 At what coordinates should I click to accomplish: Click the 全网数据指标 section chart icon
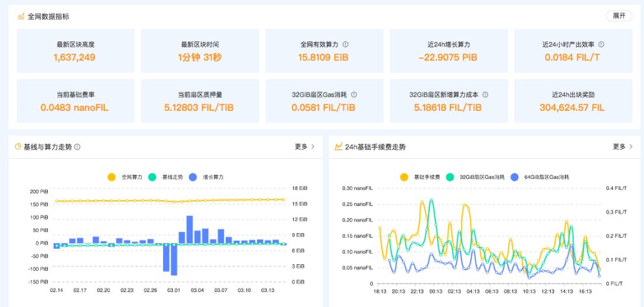pyautogui.click(x=21, y=16)
